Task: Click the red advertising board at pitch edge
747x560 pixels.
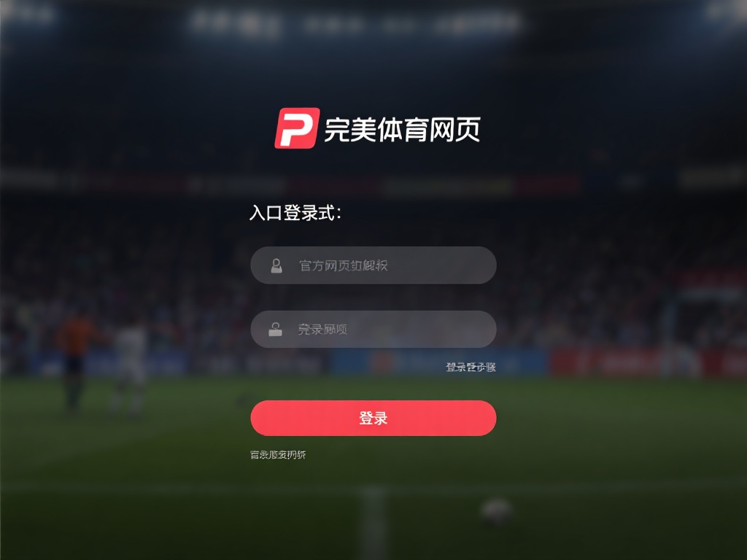Action: 648,363
